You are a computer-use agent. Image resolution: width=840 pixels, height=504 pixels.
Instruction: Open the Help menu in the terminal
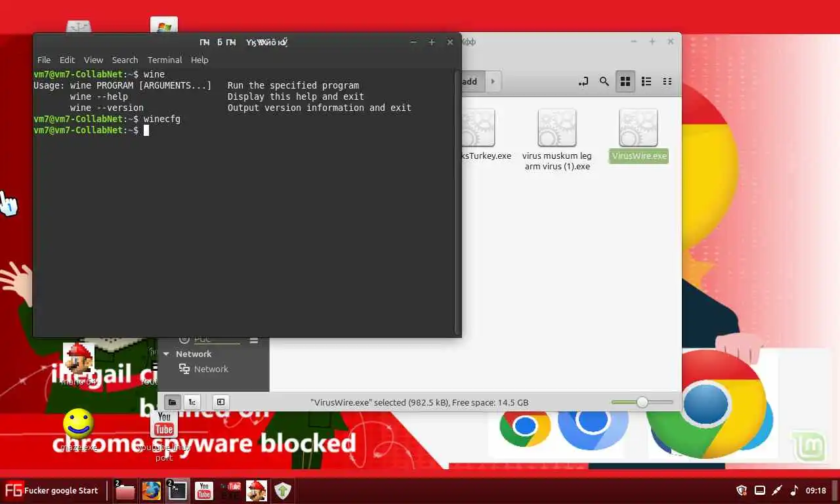[199, 60]
